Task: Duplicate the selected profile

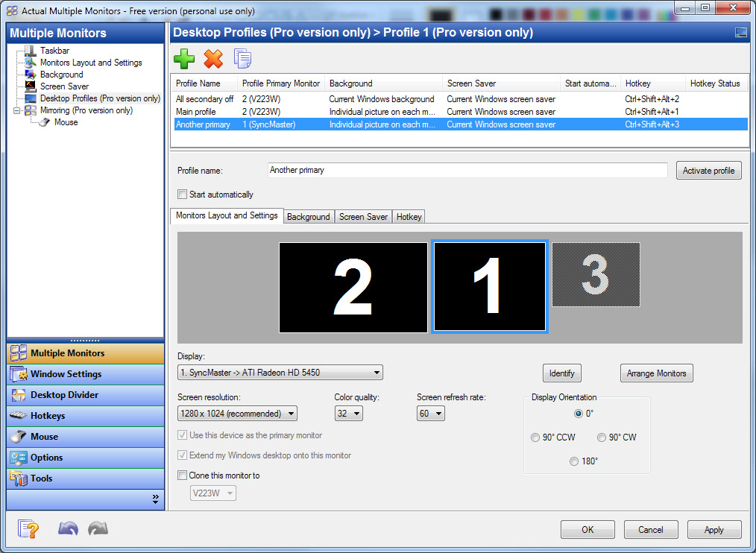Action: click(242, 57)
